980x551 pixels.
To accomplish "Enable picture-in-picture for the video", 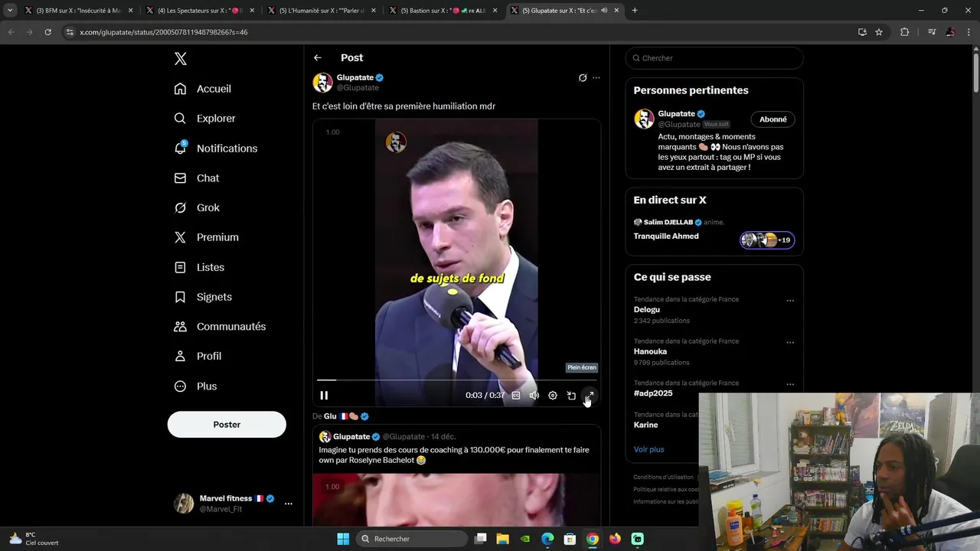I will pyautogui.click(x=571, y=396).
